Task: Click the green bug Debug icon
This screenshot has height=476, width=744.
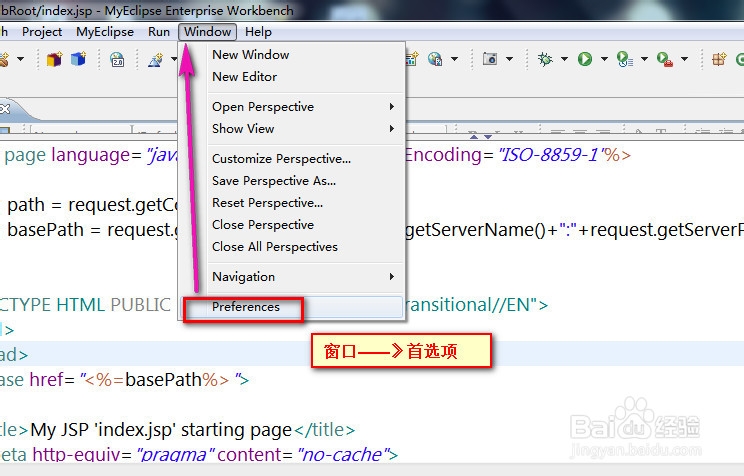Action: 545,59
